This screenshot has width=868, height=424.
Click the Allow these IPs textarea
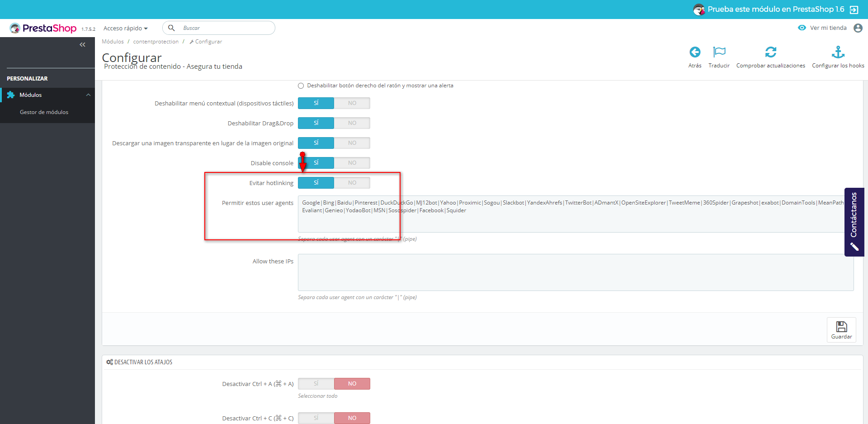pyautogui.click(x=576, y=272)
